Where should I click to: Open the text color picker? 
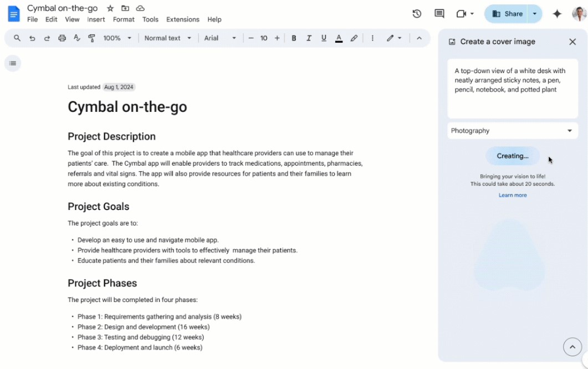coord(339,38)
